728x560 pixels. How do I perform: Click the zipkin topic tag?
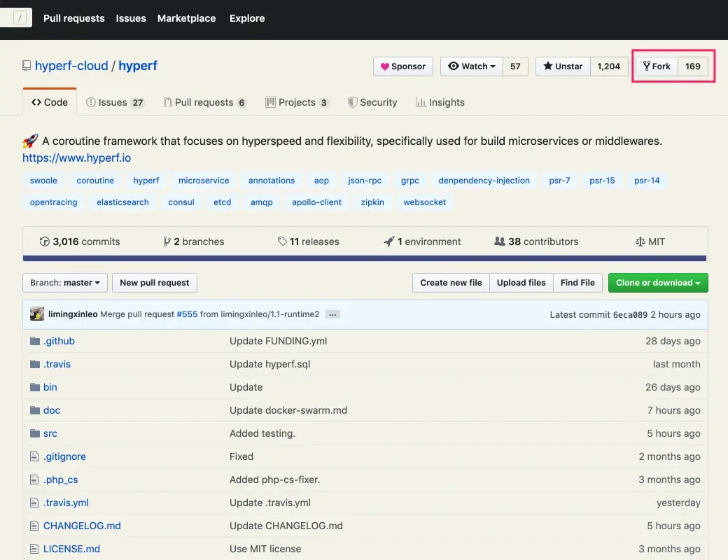point(372,202)
